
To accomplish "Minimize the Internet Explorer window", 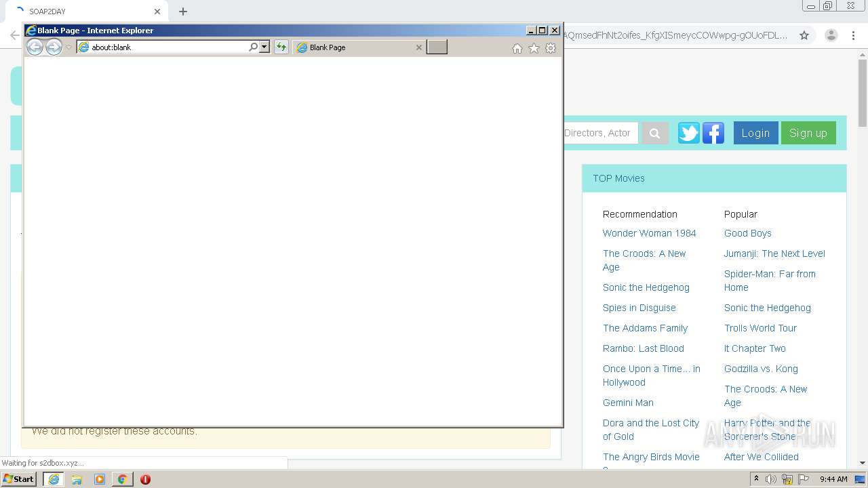I will (x=531, y=30).
